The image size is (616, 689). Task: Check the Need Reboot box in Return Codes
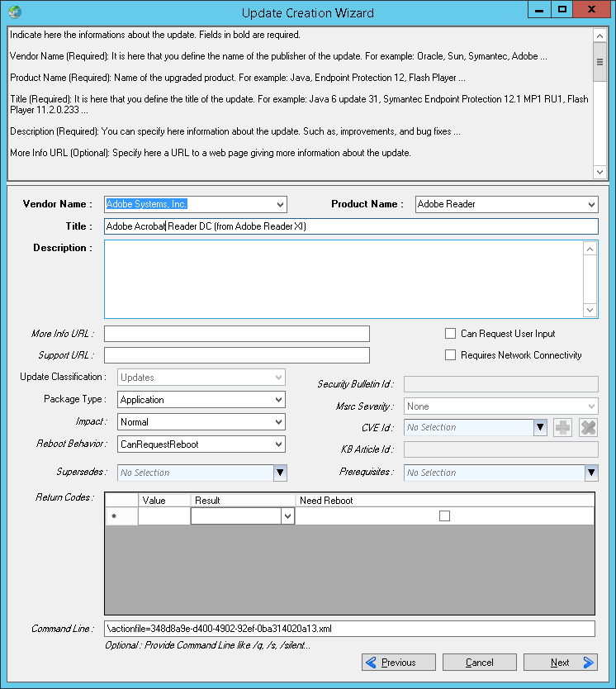[444, 516]
